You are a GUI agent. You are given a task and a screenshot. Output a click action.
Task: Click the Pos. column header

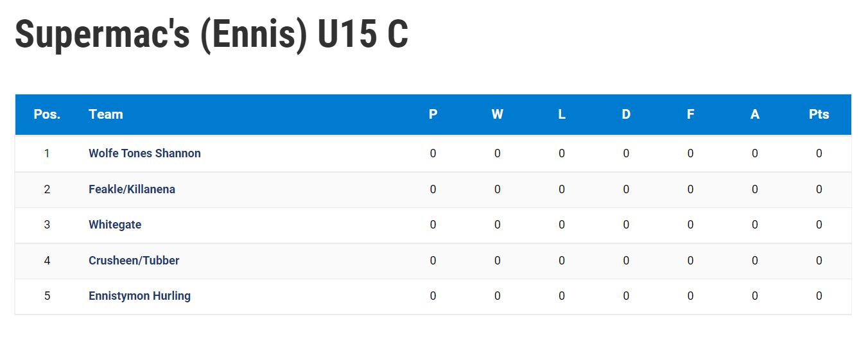point(47,114)
